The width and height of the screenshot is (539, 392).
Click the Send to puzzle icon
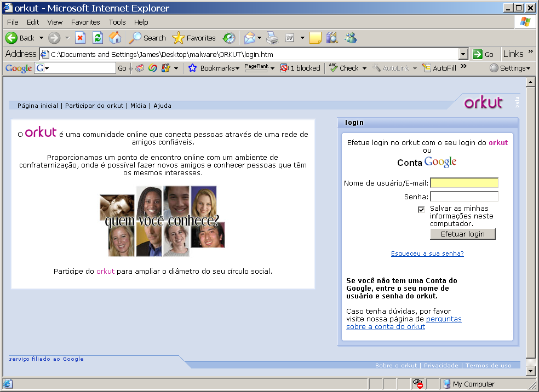pos(166,68)
